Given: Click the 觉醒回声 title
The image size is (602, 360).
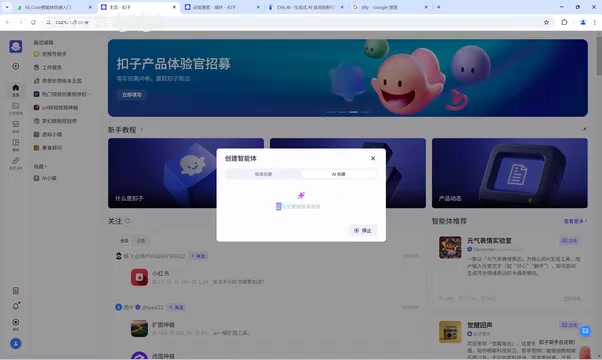Looking at the screenshot, I should [480, 325].
